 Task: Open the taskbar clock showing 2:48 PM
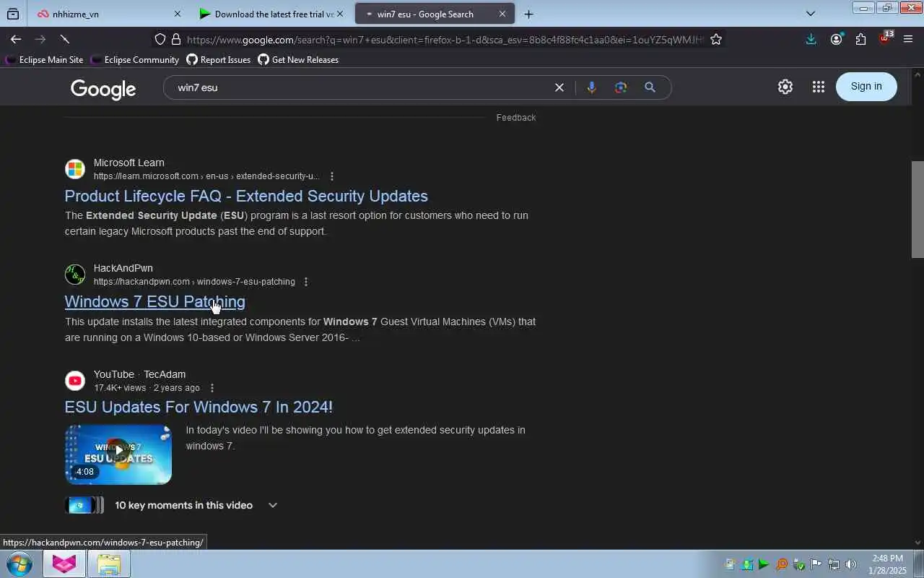tap(887, 564)
